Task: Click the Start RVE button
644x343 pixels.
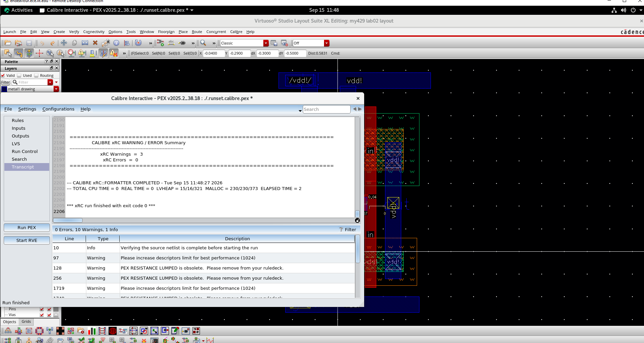Action: pos(27,240)
